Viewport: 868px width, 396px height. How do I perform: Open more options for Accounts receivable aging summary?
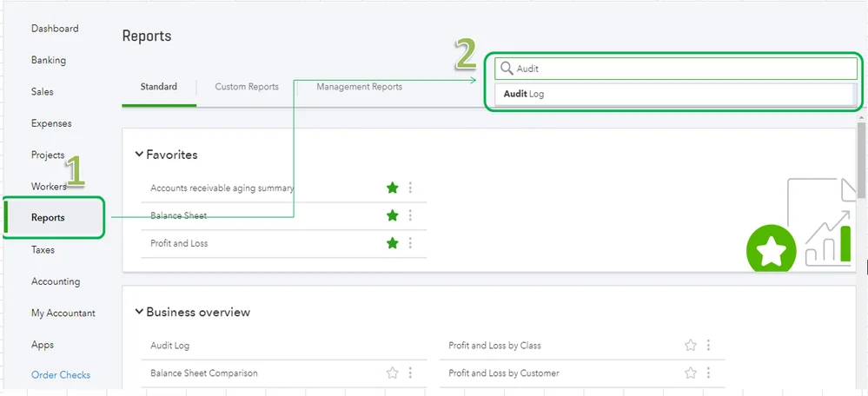(x=410, y=188)
